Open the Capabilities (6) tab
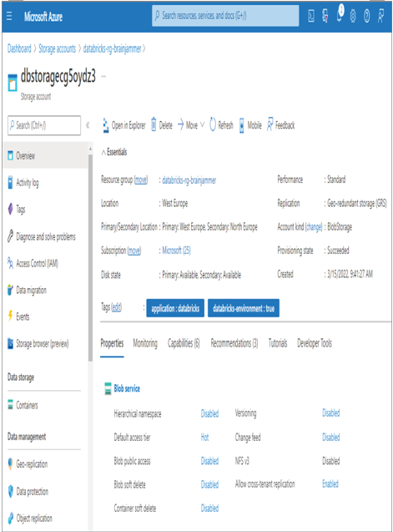Image resolution: width=393 pixels, height=532 pixels. (184, 343)
